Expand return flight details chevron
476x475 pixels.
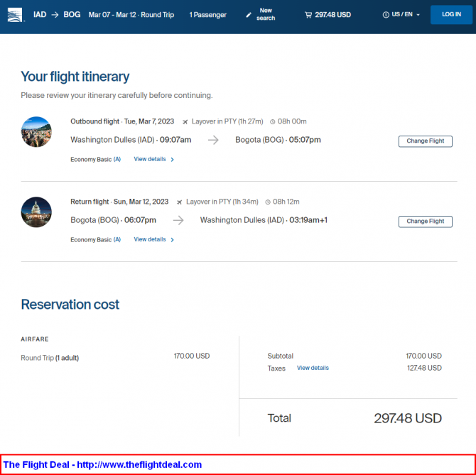(x=172, y=240)
